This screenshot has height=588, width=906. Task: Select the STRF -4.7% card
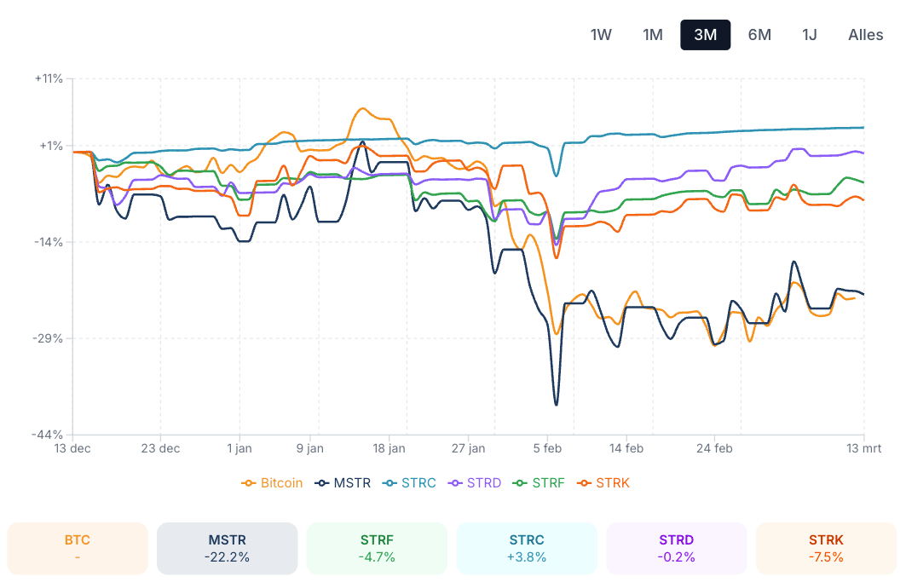click(377, 548)
